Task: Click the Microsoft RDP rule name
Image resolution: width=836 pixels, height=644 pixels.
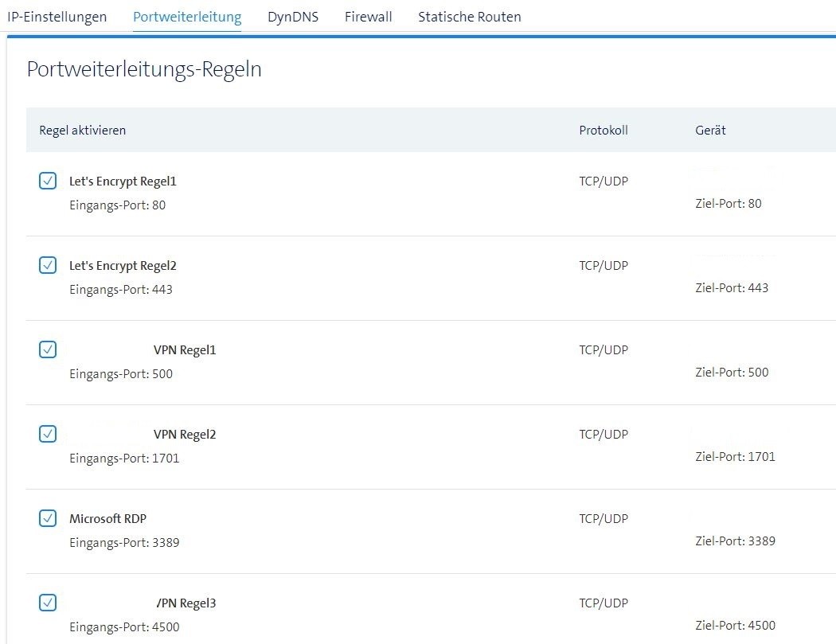Action: click(x=107, y=519)
